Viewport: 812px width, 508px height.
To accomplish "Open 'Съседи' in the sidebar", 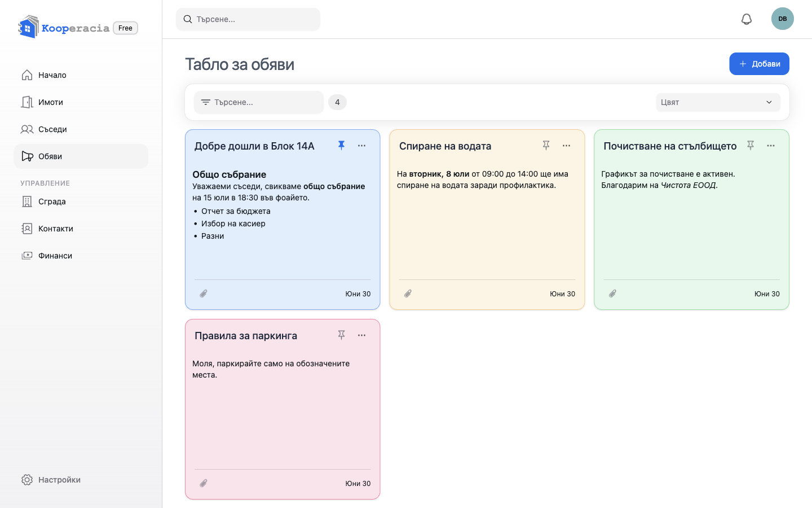I will coord(81,129).
